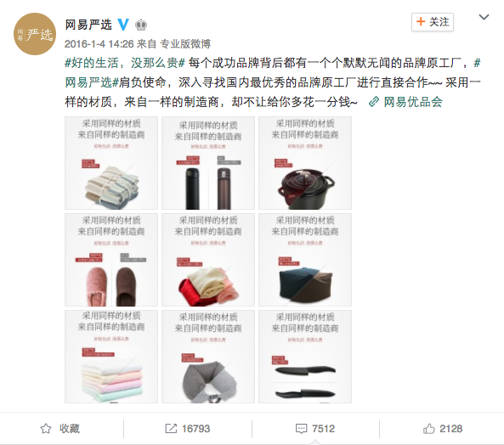The height and width of the screenshot is (445, 504).
Task: Open the black knives thumbnail
Action: (305, 357)
